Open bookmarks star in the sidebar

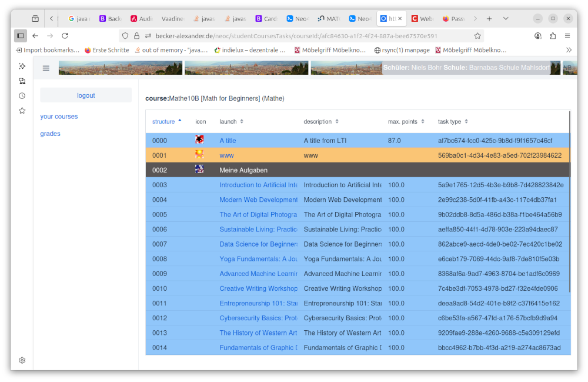(x=22, y=111)
